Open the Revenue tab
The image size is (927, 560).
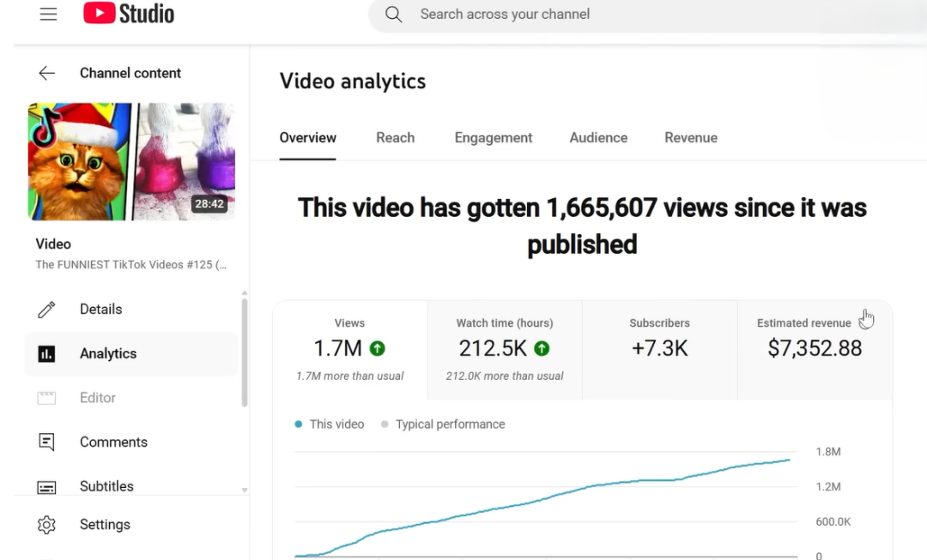[691, 138]
